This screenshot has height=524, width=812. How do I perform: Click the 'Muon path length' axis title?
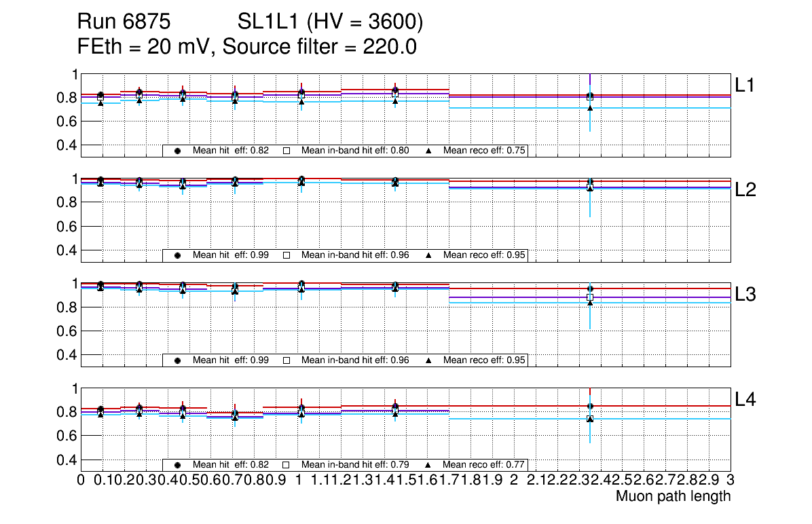pos(673,496)
